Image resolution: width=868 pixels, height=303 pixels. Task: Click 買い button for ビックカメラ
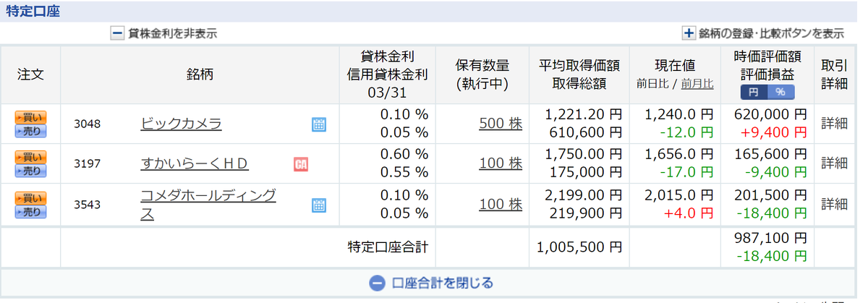pyautogui.click(x=30, y=117)
